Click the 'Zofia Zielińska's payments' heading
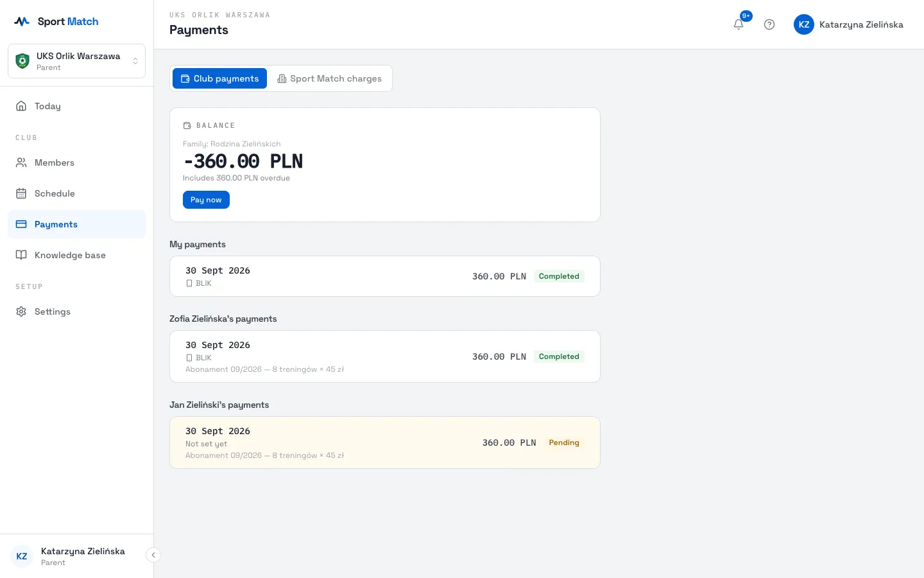 click(x=223, y=319)
